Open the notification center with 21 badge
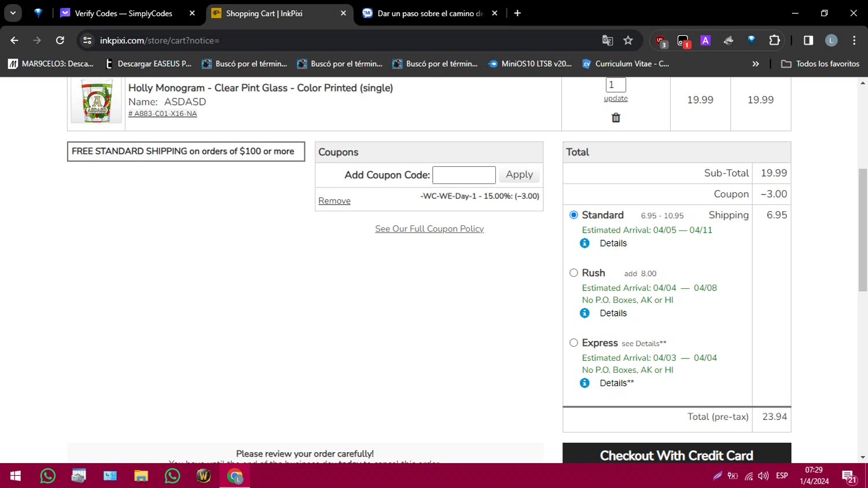This screenshot has width=868, height=488. [x=849, y=477]
